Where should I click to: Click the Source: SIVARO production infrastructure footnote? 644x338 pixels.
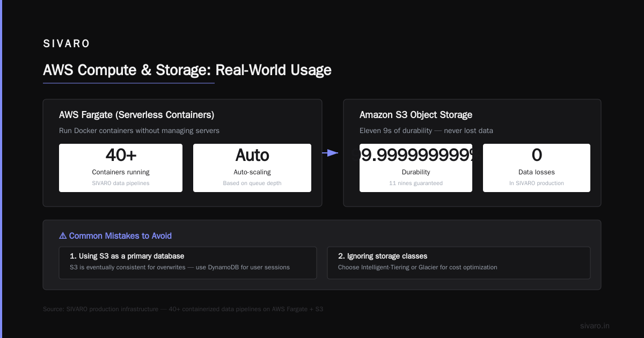tap(183, 309)
